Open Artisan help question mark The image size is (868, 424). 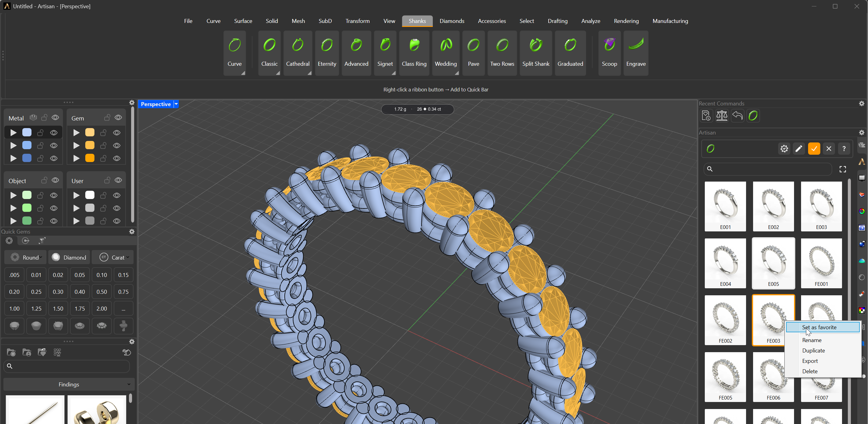(844, 149)
